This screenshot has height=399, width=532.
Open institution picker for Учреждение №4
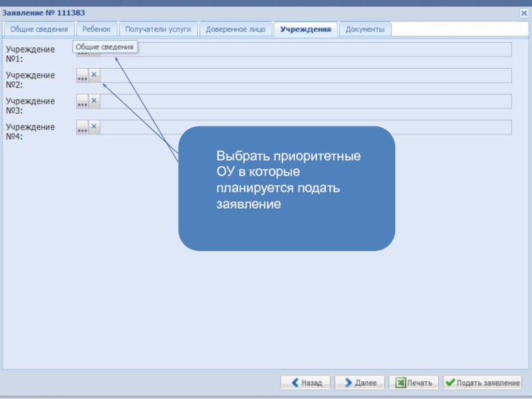click(82, 128)
